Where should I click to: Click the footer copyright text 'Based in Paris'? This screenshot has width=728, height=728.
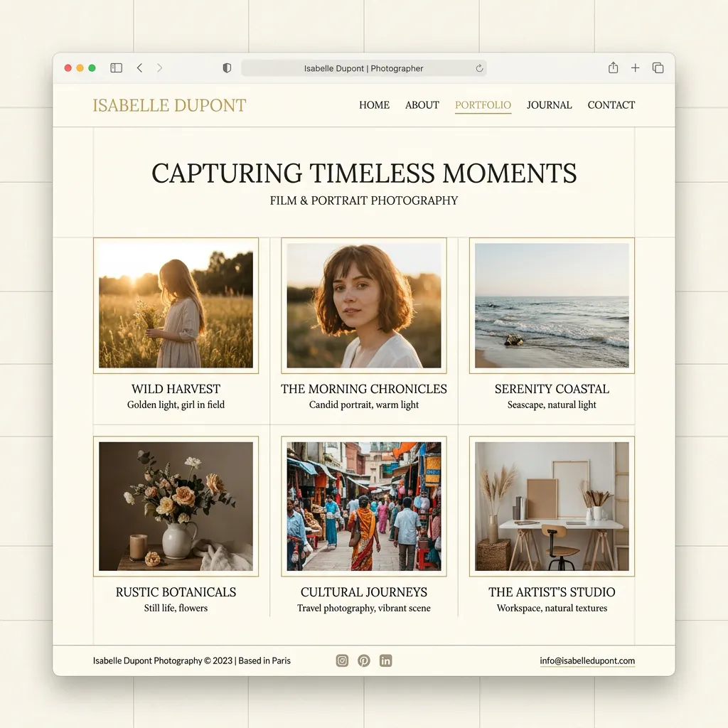(264, 660)
